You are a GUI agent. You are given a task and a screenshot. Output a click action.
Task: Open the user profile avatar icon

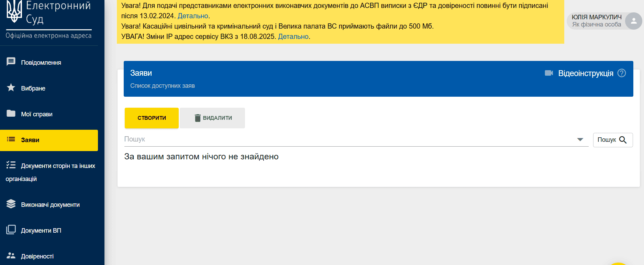click(x=633, y=21)
